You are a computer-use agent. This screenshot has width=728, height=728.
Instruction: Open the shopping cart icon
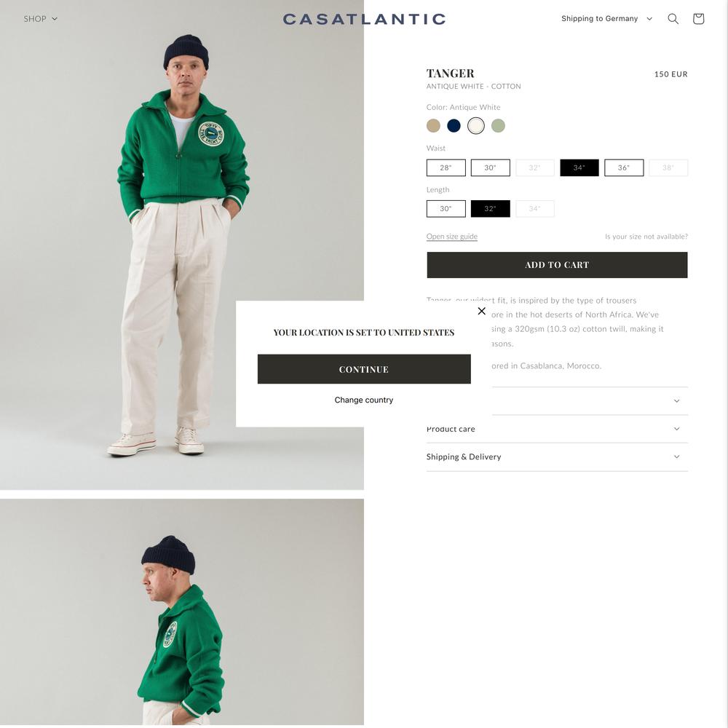point(698,19)
